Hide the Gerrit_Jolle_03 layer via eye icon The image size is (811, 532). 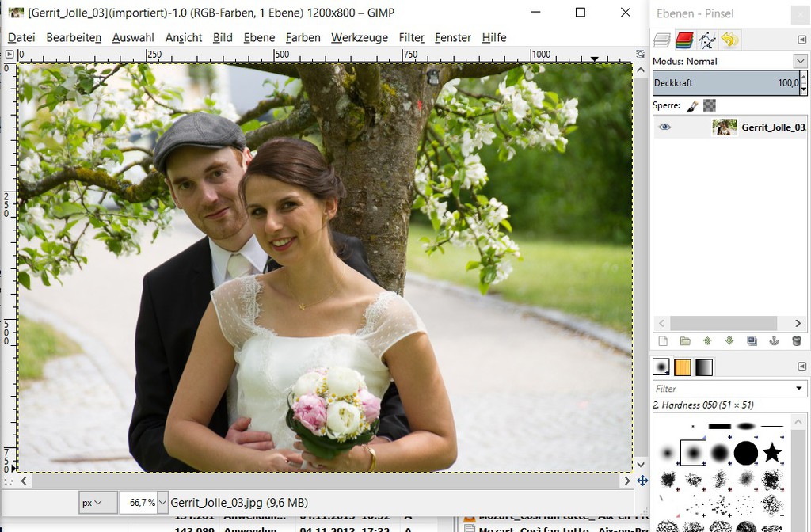tap(664, 127)
